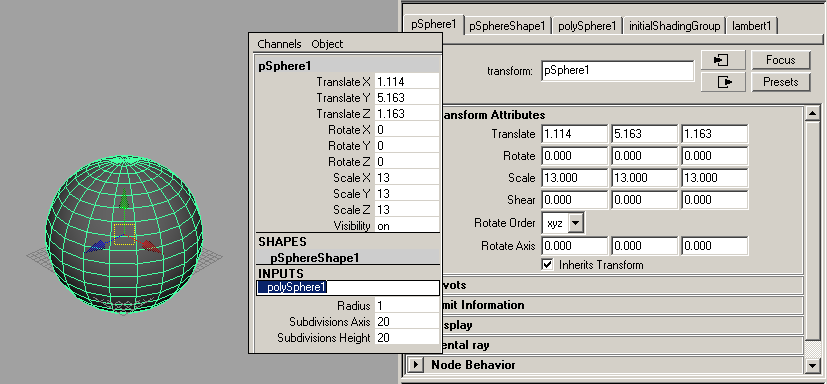The width and height of the screenshot is (827, 384).
Task: Click the middle Rotate Axis field
Action: pyautogui.click(x=645, y=246)
